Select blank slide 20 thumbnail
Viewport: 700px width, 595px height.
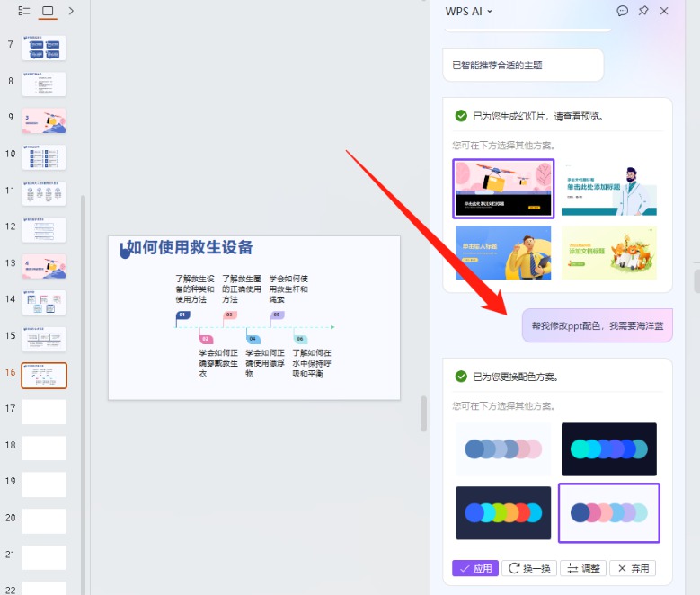click(x=44, y=521)
